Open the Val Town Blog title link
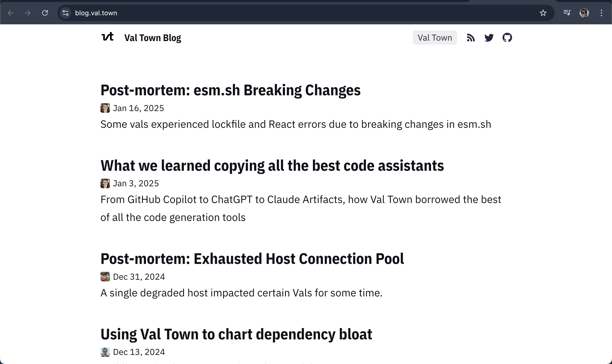 coord(153,38)
